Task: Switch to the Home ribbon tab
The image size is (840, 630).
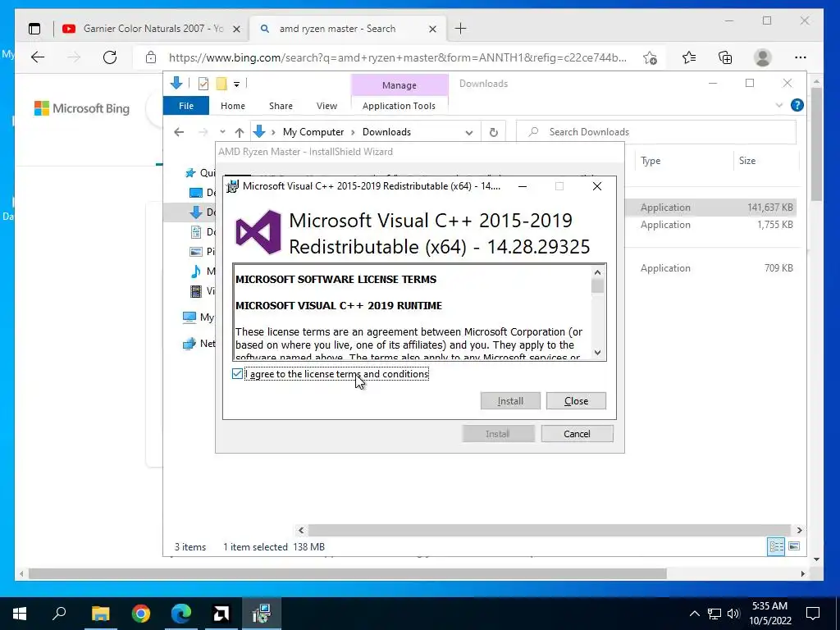Action: pos(232,106)
